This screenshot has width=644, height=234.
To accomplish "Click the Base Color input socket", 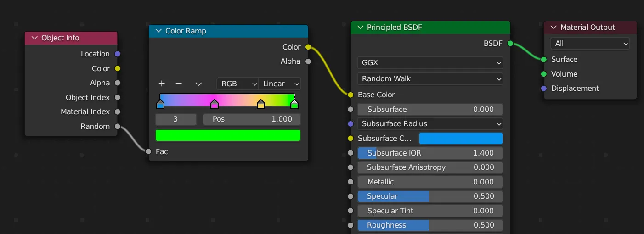I will (x=350, y=95).
